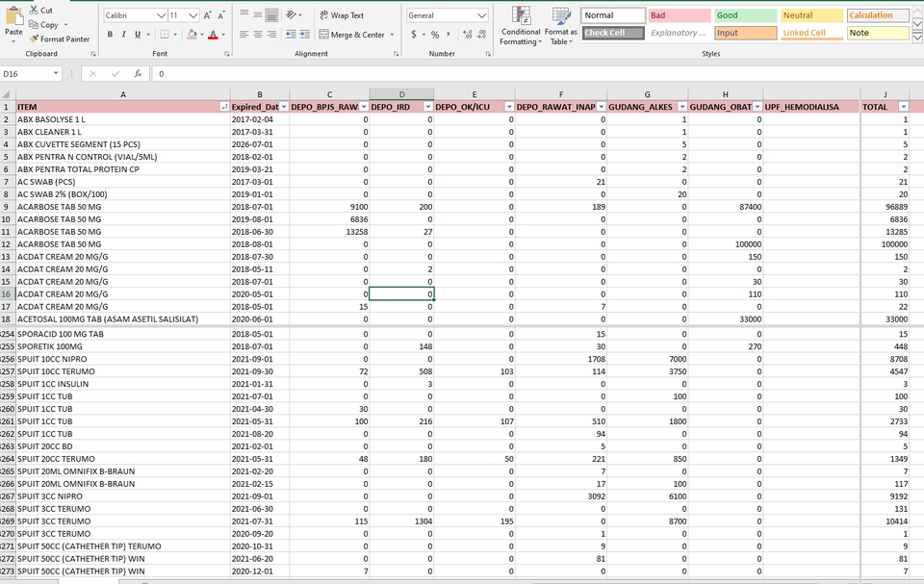Apply the Normal cell style
This screenshot has height=584, width=924.
pos(613,15)
